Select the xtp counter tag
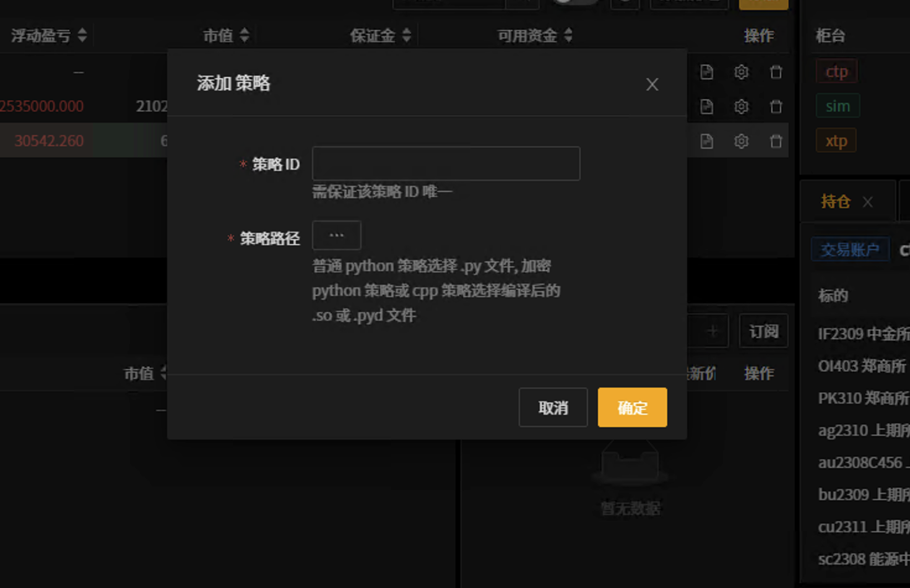The width and height of the screenshot is (910, 588). point(836,141)
